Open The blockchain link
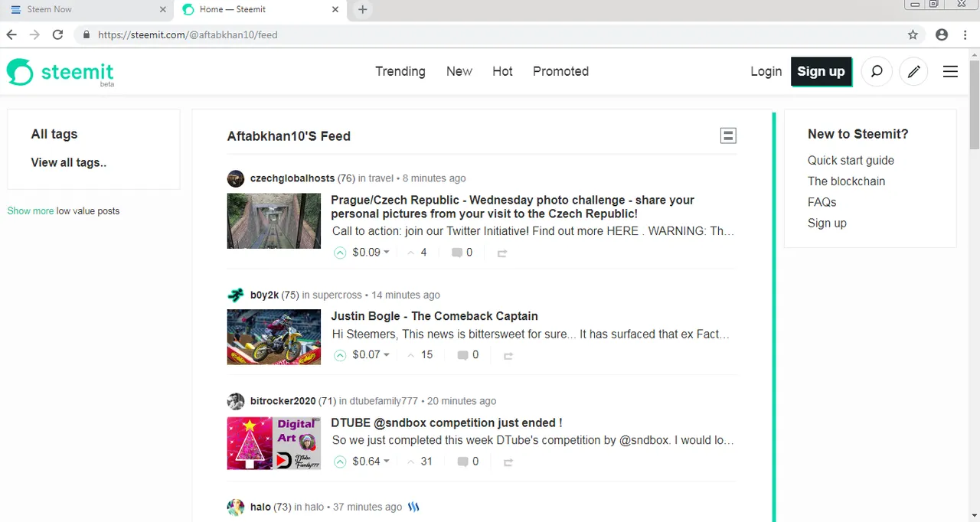 846,181
